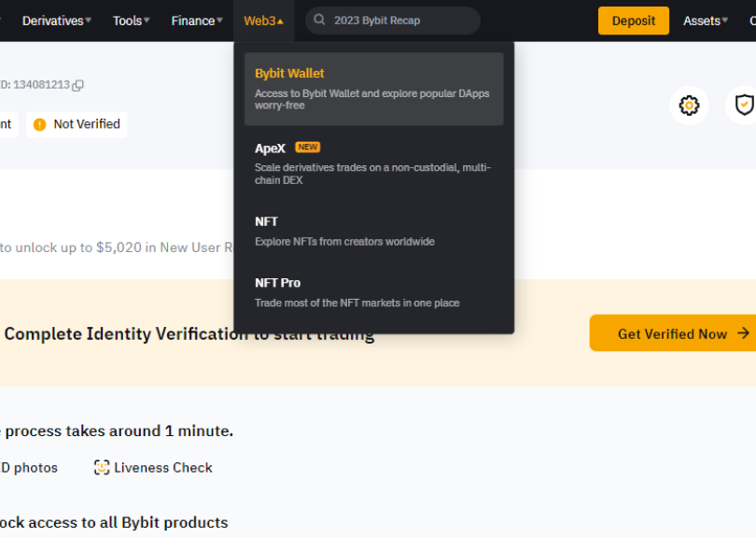756x537 pixels.
Task: Copy the user ID 134081213
Action: point(77,85)
